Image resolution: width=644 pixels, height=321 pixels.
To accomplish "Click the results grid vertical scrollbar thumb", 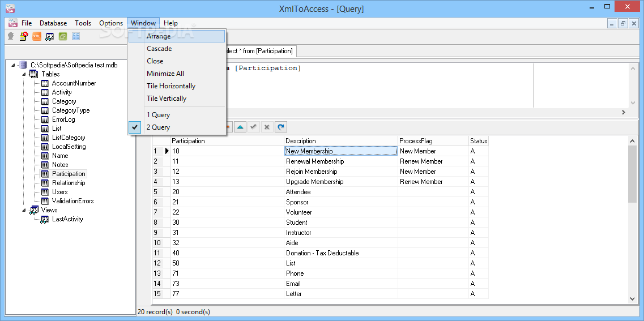I will coord(633,174).
